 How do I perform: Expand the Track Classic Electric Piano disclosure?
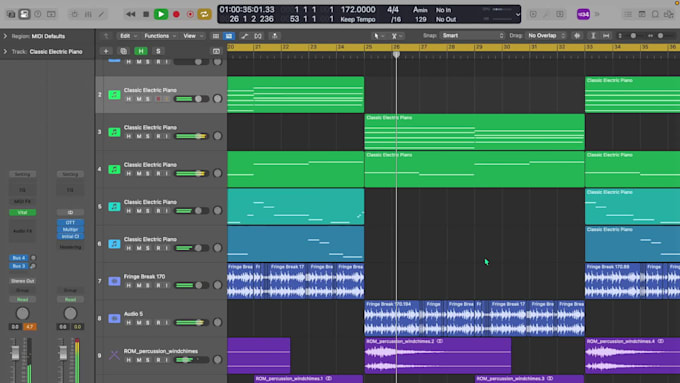tap(5, 52)
